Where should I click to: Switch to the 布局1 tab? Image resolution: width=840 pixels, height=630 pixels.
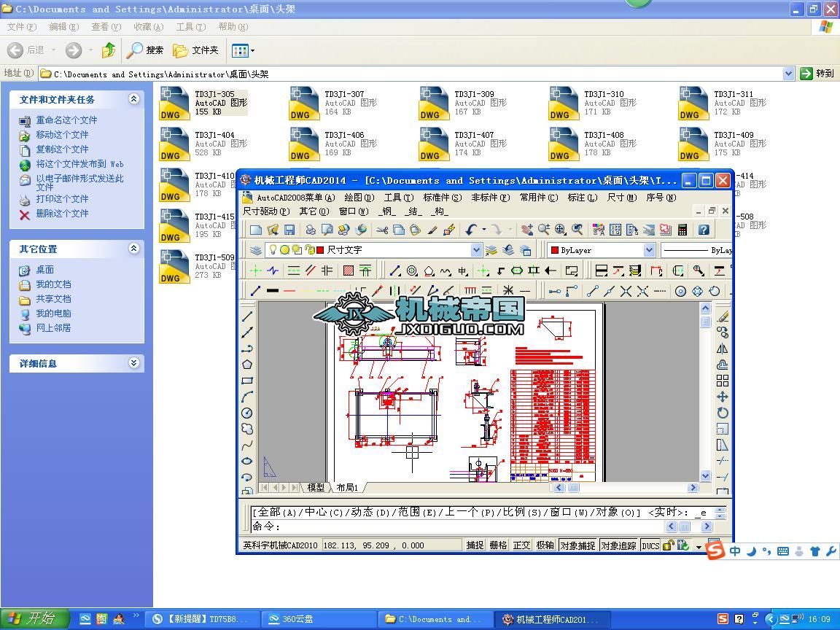pos(346,488)
